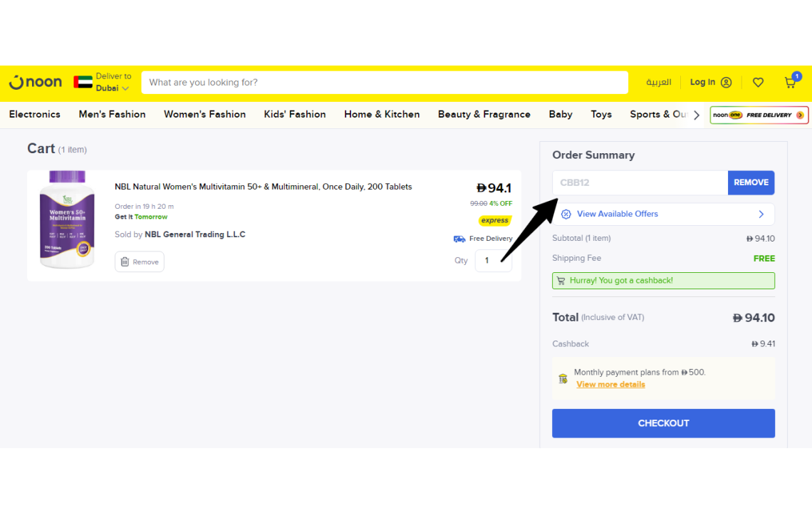Open Home & Kitchen category

pyautogui.click(x=382, y=115)
